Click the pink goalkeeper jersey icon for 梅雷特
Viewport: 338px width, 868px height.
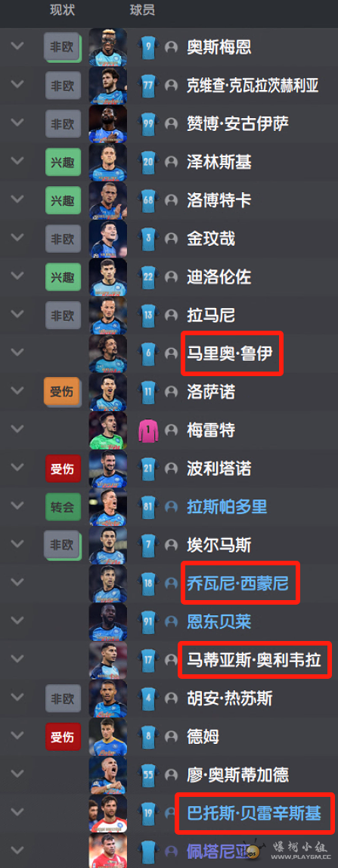[148, 430]
